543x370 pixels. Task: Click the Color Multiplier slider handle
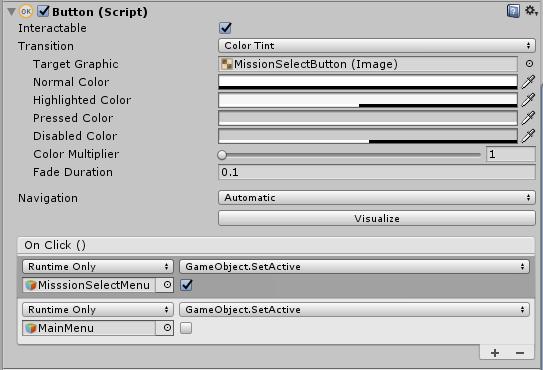click(222, 155)
